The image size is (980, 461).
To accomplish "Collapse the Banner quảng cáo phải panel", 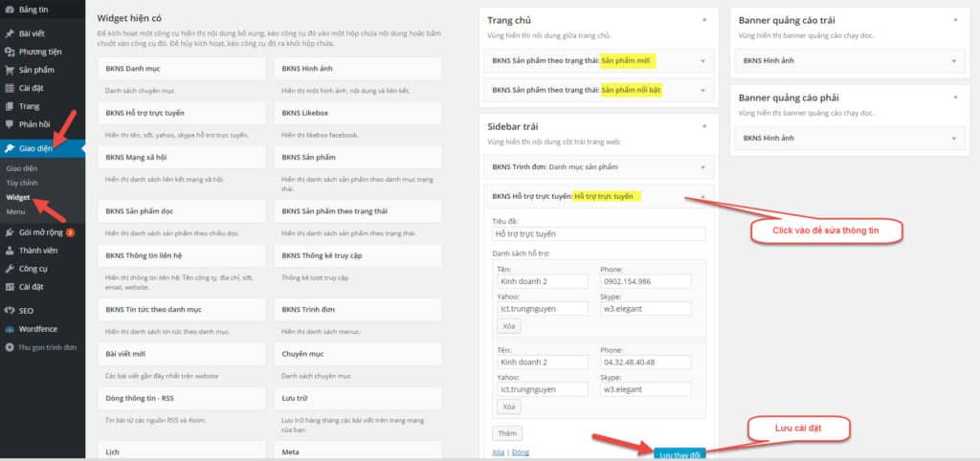I will coord(954,97).
